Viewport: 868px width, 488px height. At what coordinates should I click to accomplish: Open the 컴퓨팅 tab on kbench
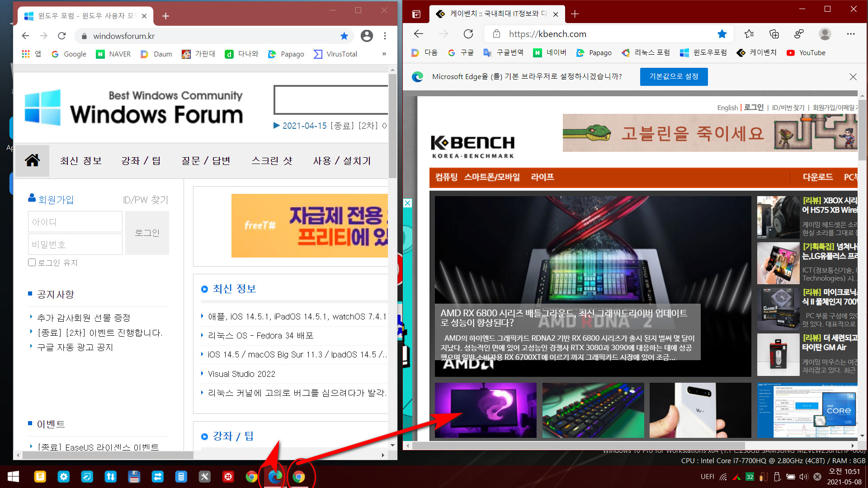pos(446,177)
